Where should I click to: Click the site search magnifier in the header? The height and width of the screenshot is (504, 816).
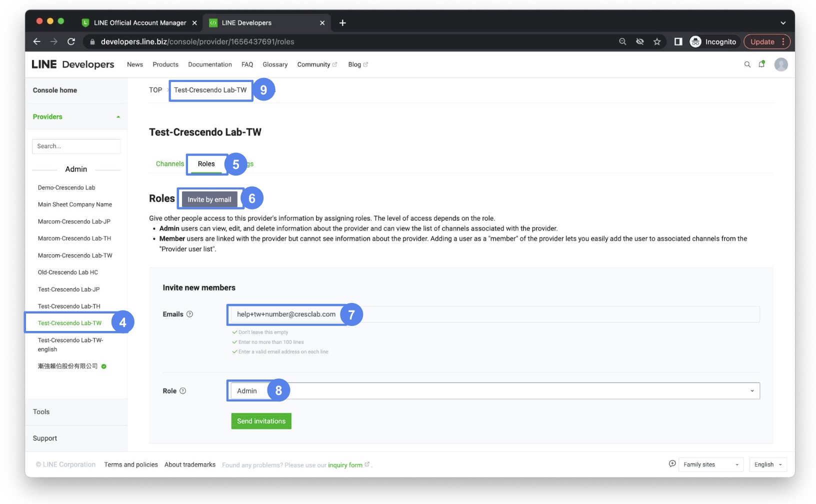747,64
